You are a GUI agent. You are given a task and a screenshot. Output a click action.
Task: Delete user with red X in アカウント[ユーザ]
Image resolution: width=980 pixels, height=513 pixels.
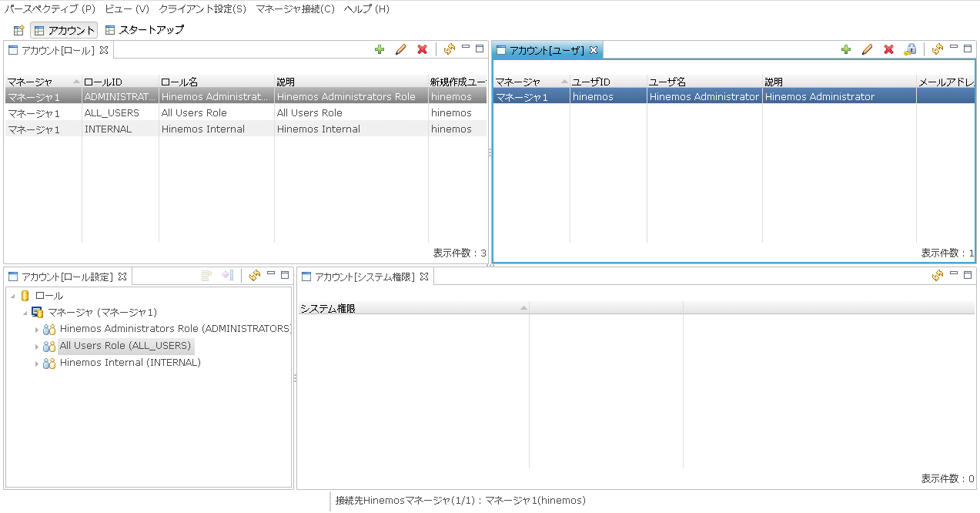point(888,49)
